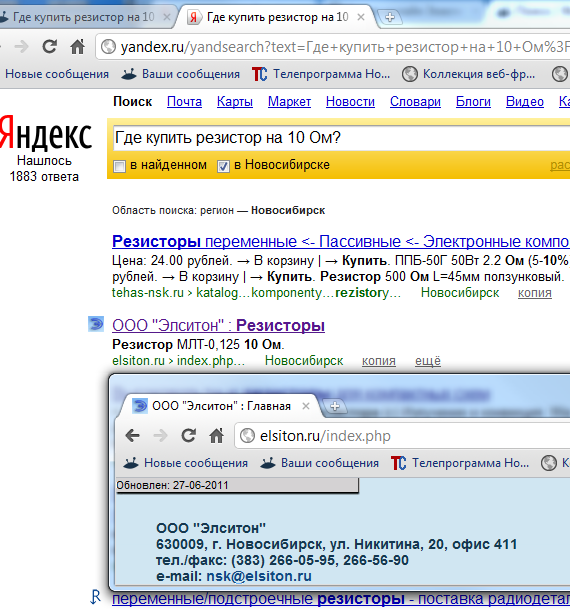570x610 pixels.
Task: Go forward in the Yandex browser window
Action: 21,47
